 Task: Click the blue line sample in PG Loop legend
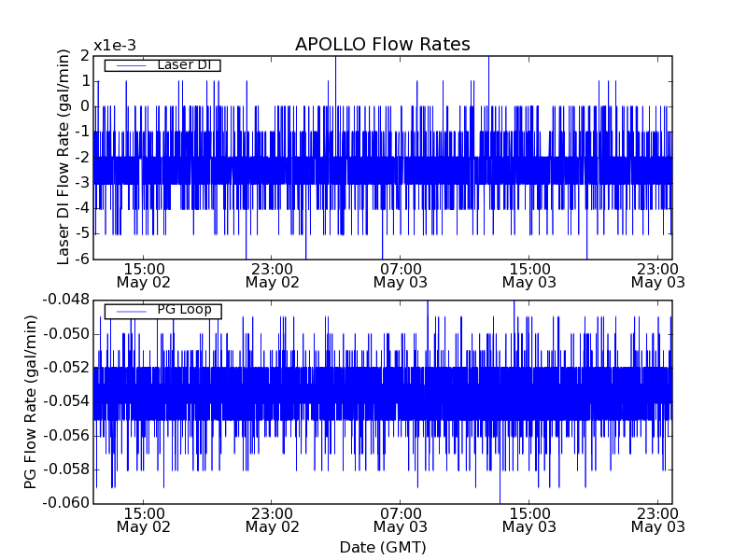coord(131,311)
